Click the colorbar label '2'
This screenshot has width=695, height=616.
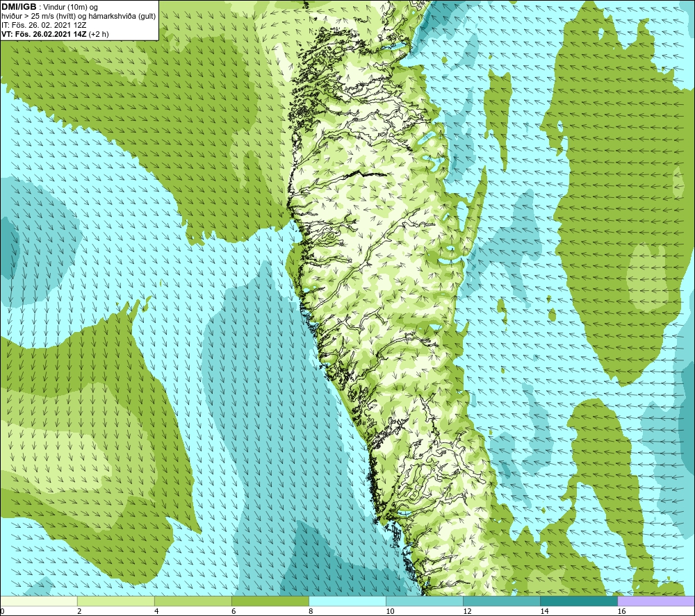[79, 611]
